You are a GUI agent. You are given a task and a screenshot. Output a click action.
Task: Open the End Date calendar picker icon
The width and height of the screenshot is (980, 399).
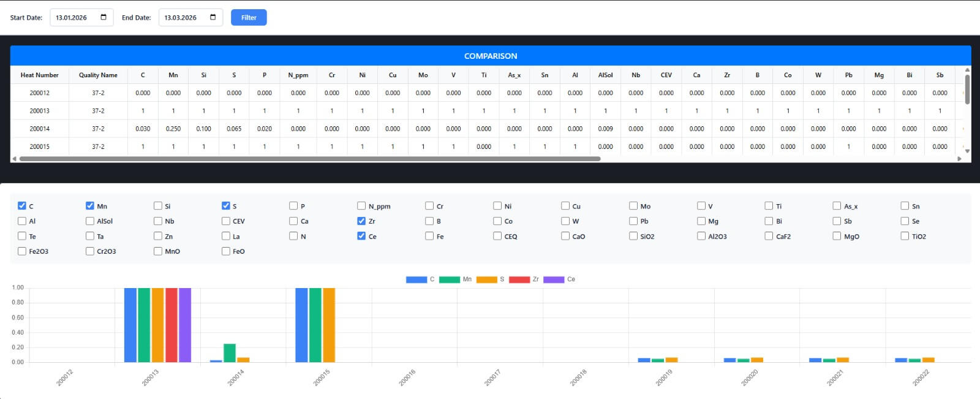pyautogui.click(x=213, y=17)
